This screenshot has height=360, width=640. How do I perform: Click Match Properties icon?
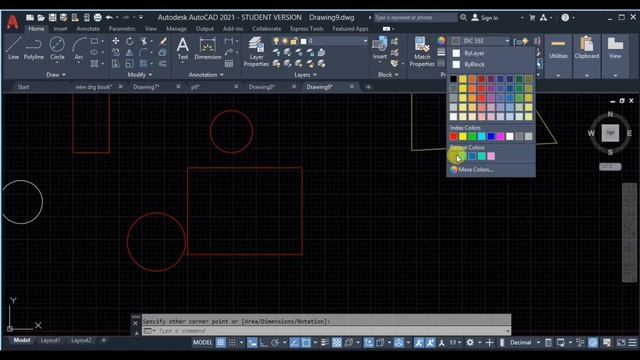[422, 51]
